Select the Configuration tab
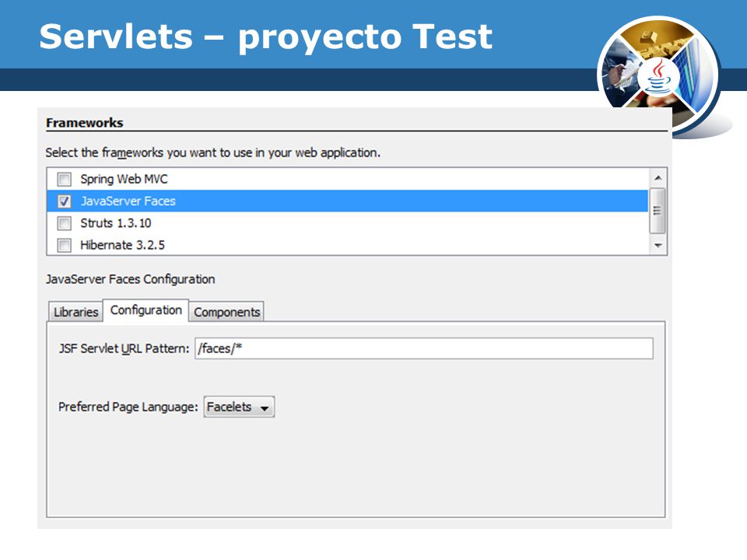747x560 pixels. [x=146, y=310]
